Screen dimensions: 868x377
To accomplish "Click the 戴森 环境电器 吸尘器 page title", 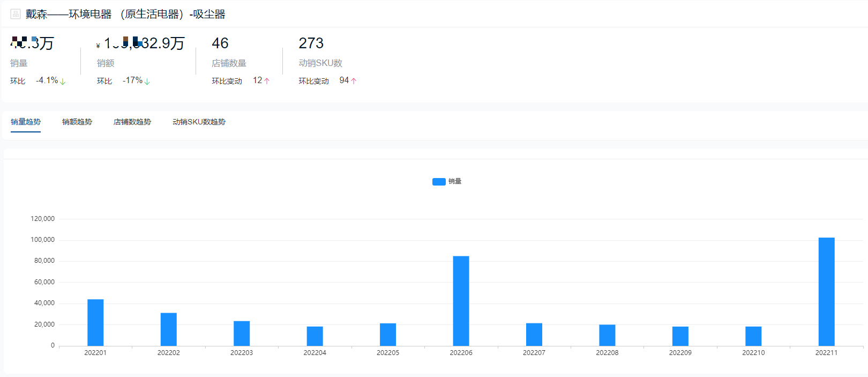I will click(x=125, y=14).
